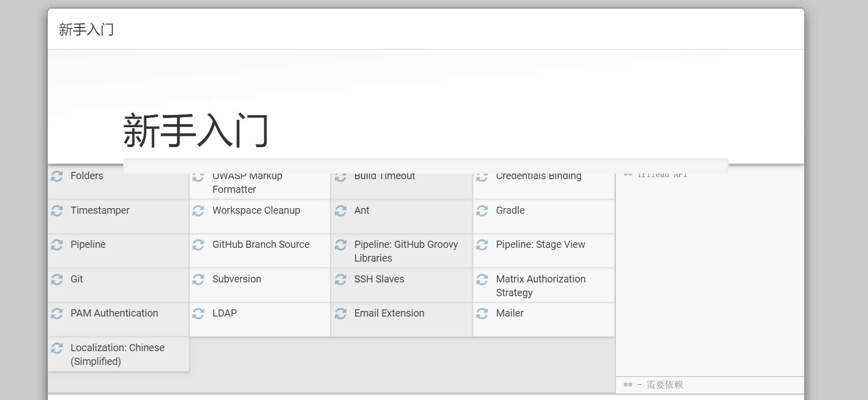Click the icon beside Matrix Authorization Strategy
Image resolution: width=868 pixels, height=400 pixels.
(482, 279)
